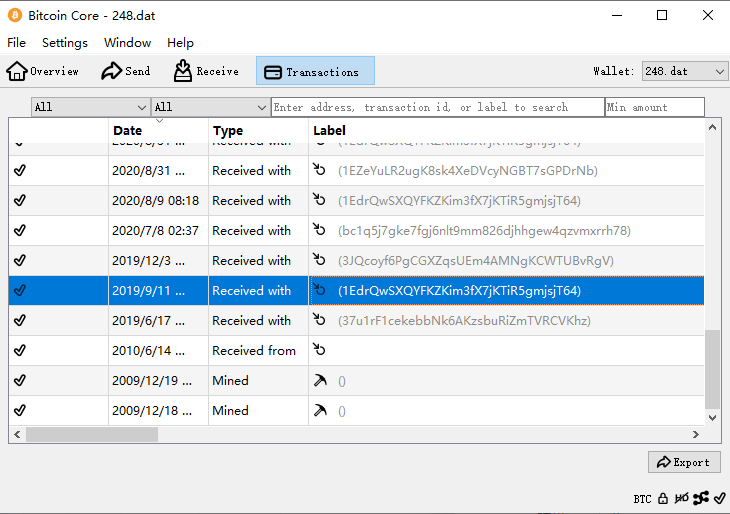Click the horizontal scrollbar thumb
The width and height of the screenshot is (730, 514).
click(92, 435)
